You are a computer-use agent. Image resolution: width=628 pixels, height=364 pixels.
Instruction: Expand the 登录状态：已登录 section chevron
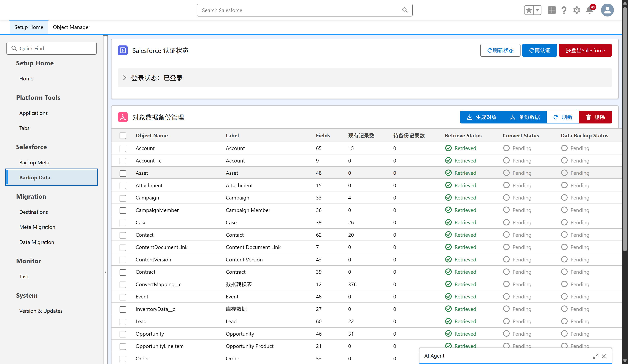125,78
